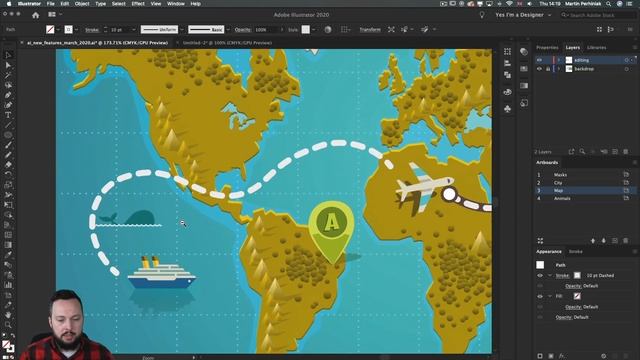Open Yes I'm a Designer workspace menu
The width and height of the screenshot is (640, 360).
(523, 15)
